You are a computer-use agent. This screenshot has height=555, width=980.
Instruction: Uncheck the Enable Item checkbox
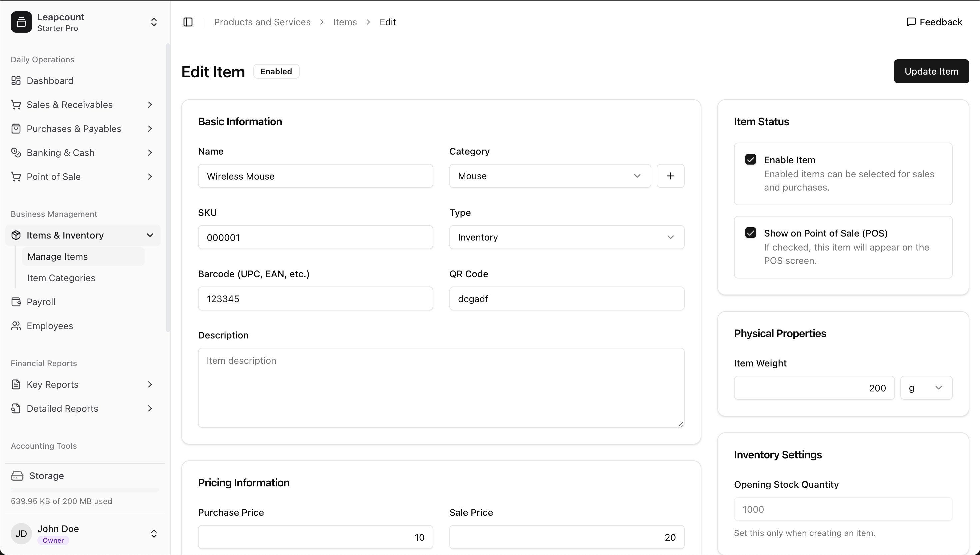tap(750, 159)
